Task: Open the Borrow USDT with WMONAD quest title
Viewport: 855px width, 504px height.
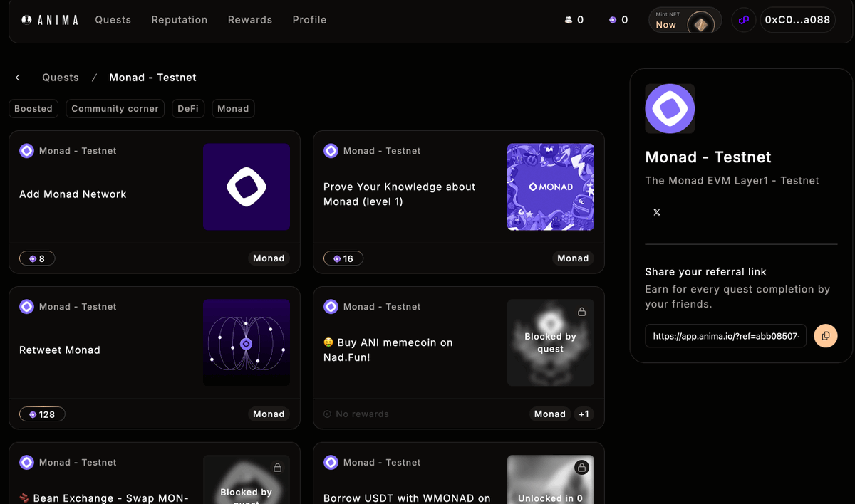Action: tap(407, 498)
